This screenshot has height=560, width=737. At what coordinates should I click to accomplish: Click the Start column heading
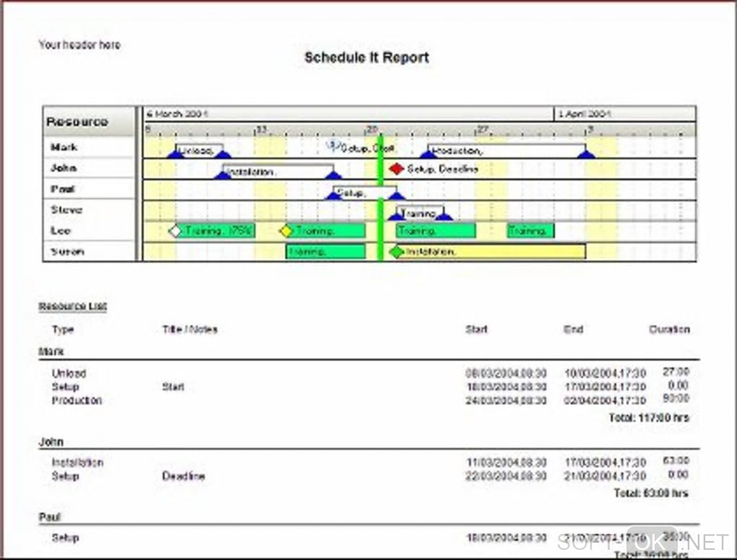pos(477,329)
